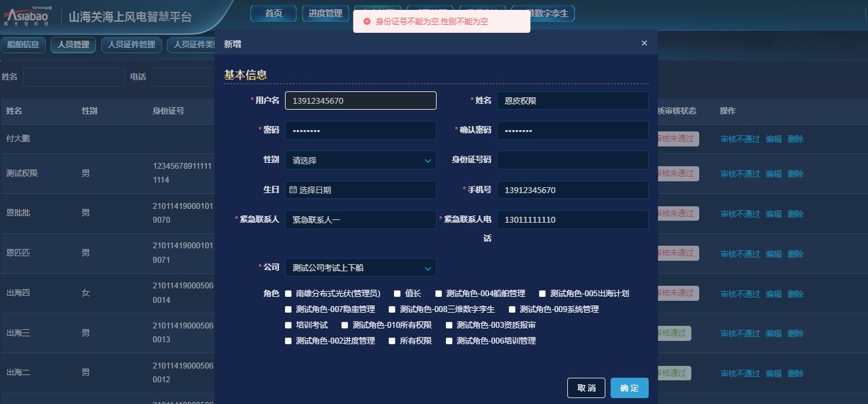Click the 姓名 field containing 恩皮权限
868x404 pixels.
coord(573,101)
